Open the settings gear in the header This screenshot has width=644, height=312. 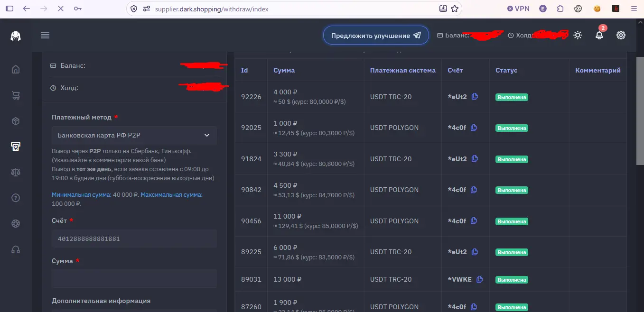(621, 35)
